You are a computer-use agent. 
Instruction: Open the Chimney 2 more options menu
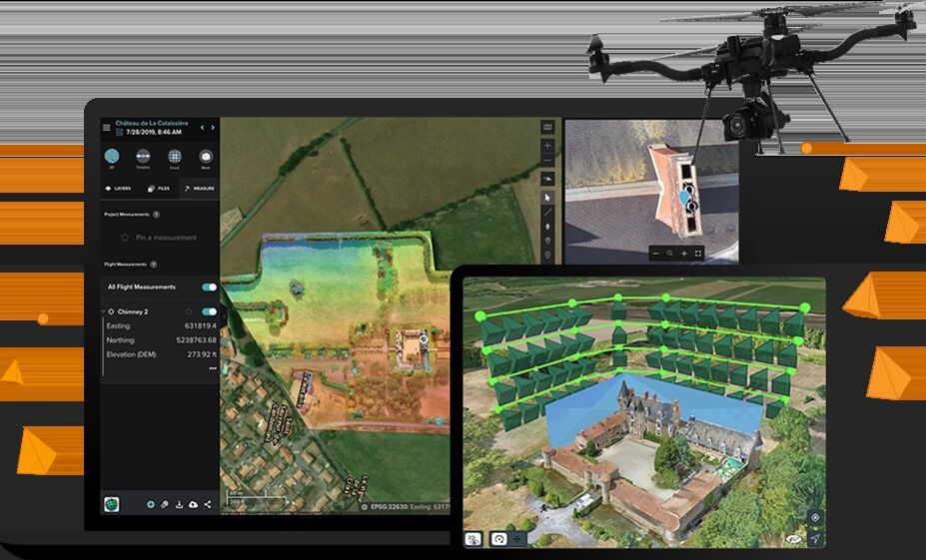tap(212, 368)
